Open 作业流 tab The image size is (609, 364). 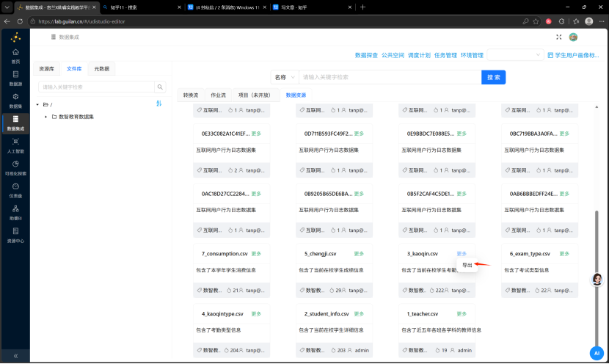(218, 95)
